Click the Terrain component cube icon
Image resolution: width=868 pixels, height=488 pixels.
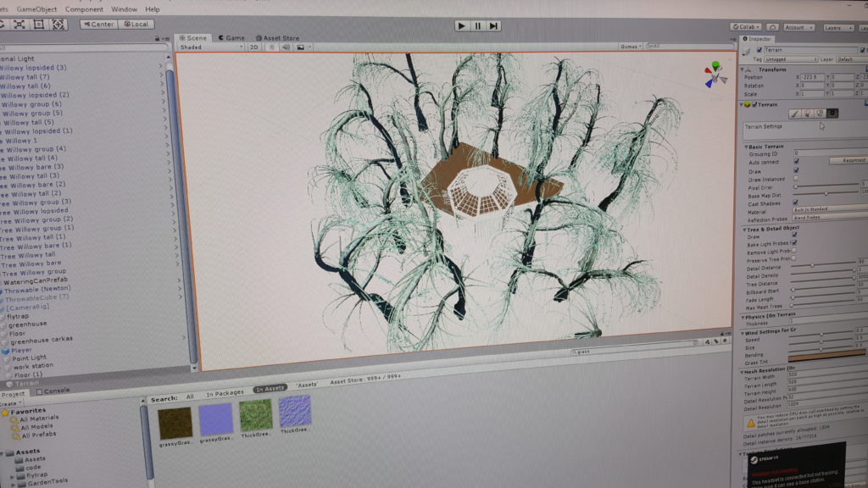(x=748, y=104)
